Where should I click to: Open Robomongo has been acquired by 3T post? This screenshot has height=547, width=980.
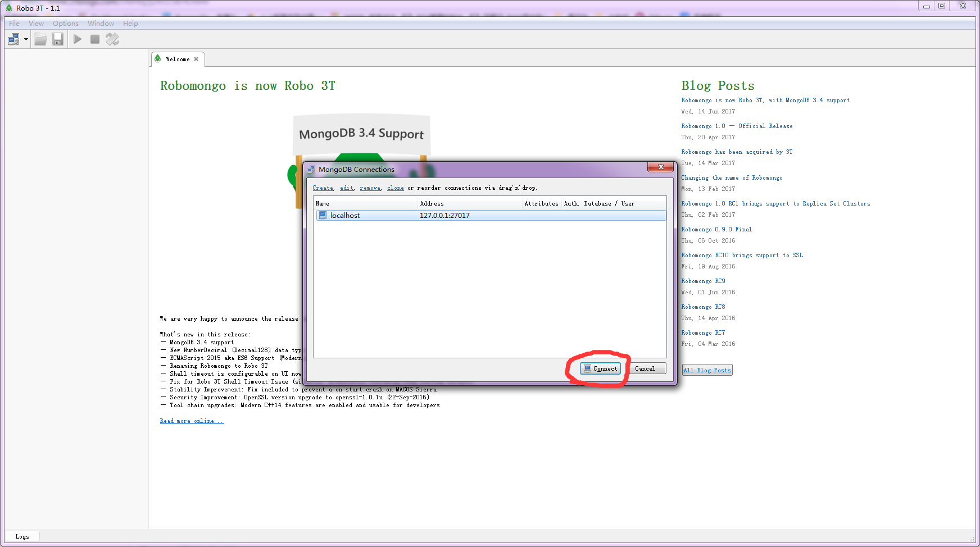point(737,152)
